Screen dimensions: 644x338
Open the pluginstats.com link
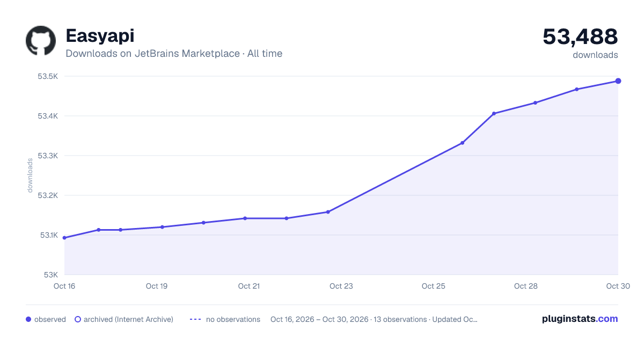[580, 319]
